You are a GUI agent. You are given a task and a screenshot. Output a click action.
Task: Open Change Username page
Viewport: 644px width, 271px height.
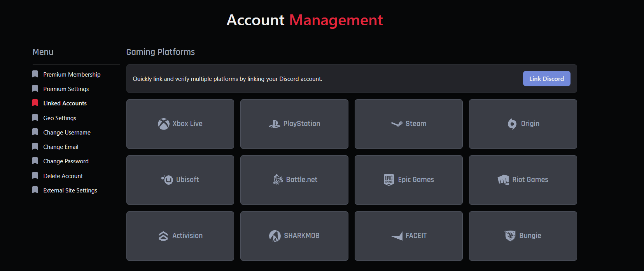click(x=67, y=133)
